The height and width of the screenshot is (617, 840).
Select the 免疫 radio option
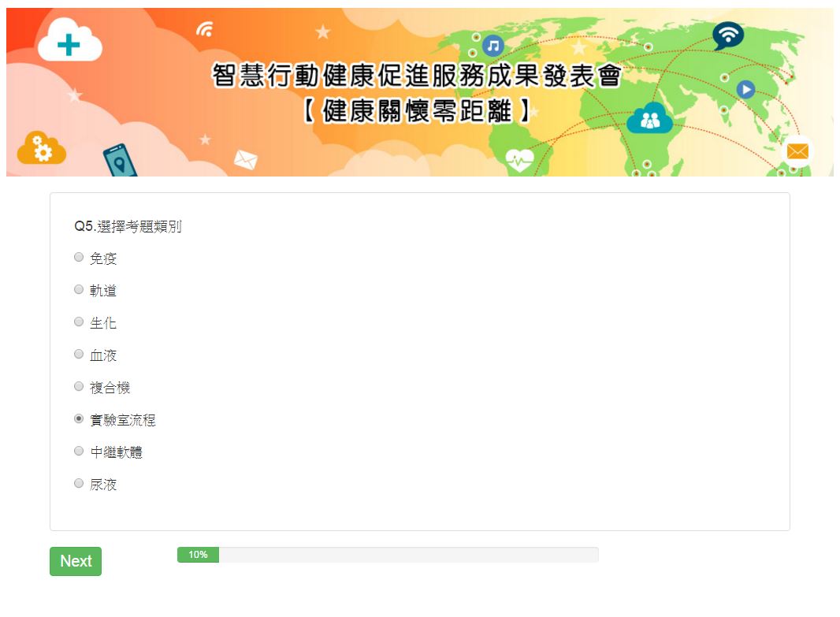click(79, 258)
